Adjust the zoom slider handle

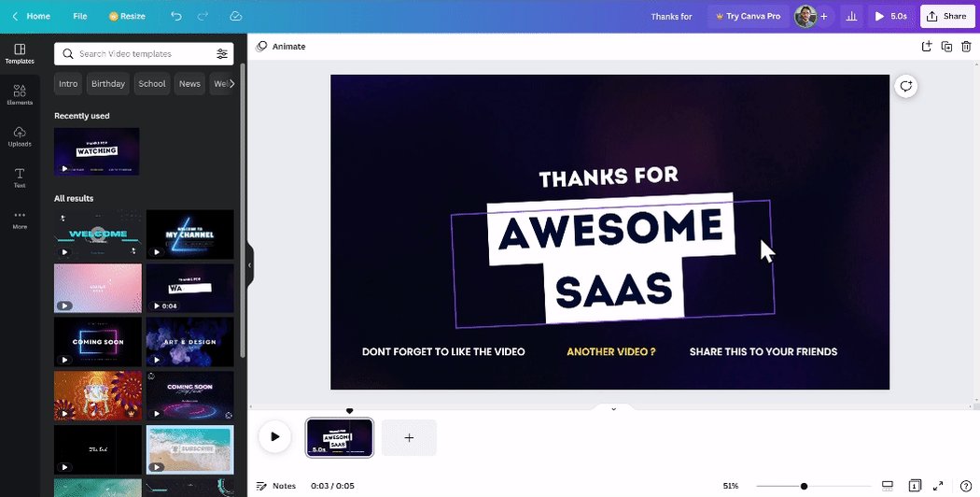point(804,486)
